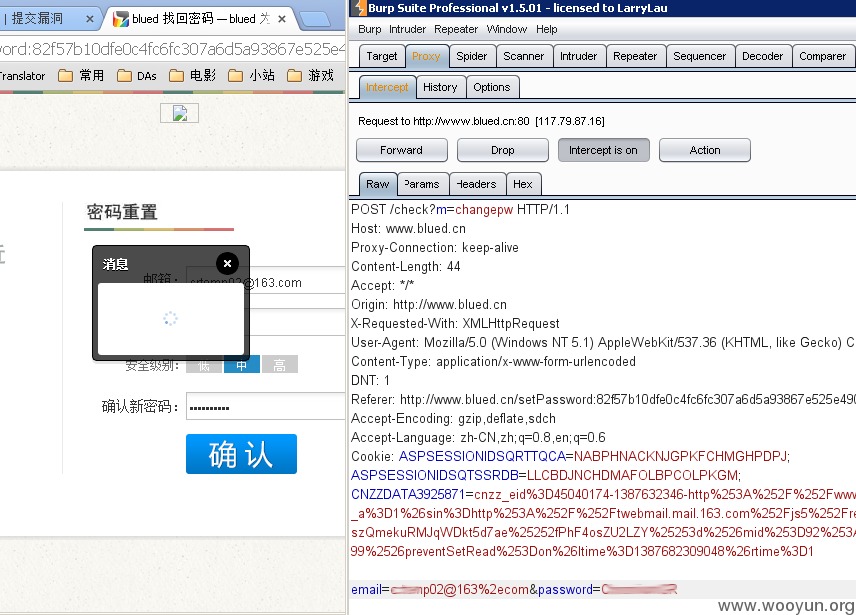Viewport: 856px width, 615px height.
Task: Open the DAs bookmarks folder
Action: point(137,75)
